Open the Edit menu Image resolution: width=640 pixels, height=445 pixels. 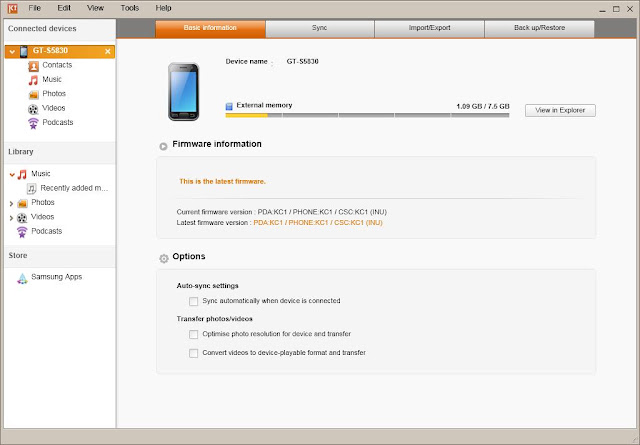point(64,8)
